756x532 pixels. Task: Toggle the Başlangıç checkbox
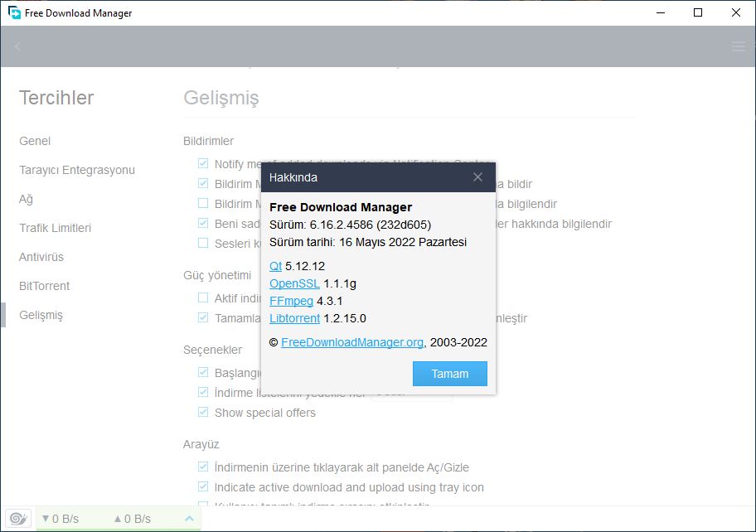pyautogui.click(x=203, y=372)
